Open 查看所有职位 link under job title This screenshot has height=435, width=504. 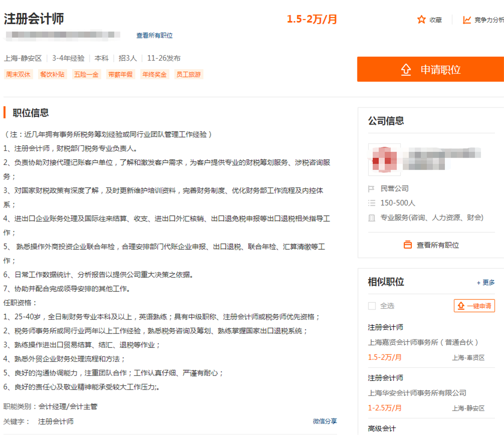tap(154, 36)
